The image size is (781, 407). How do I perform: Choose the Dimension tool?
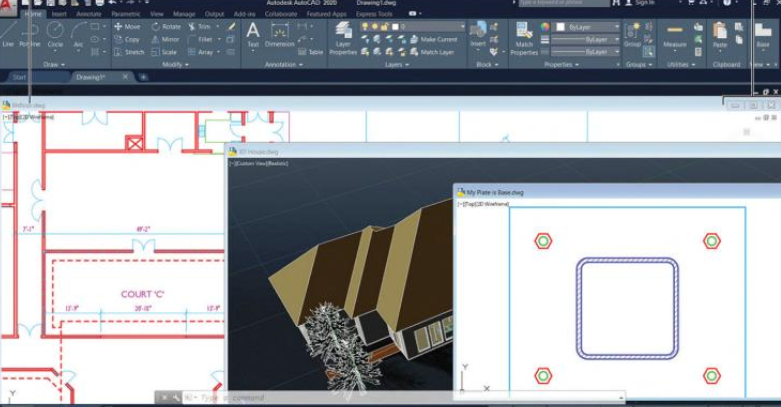(279, 35)
